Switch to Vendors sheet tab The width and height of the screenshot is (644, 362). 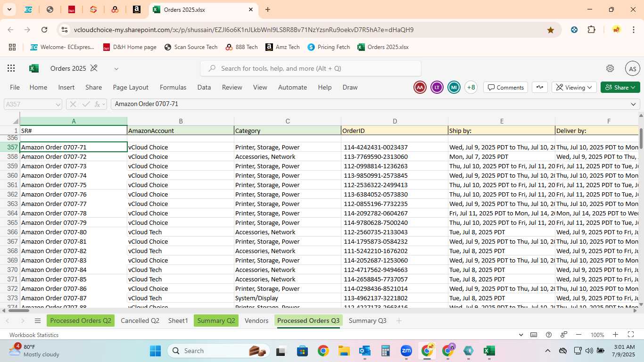tap(256, 321)
